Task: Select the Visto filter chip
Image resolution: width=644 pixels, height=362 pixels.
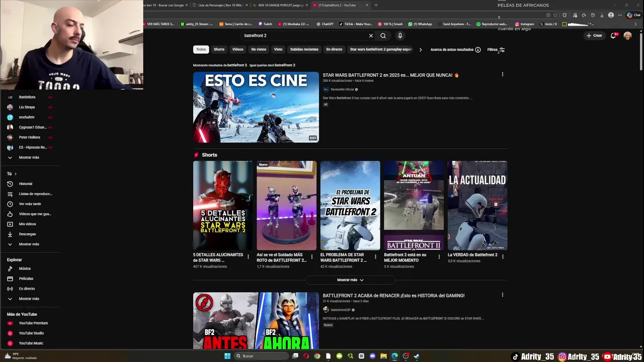Action: pyautogui.click(x=278, y=49)
